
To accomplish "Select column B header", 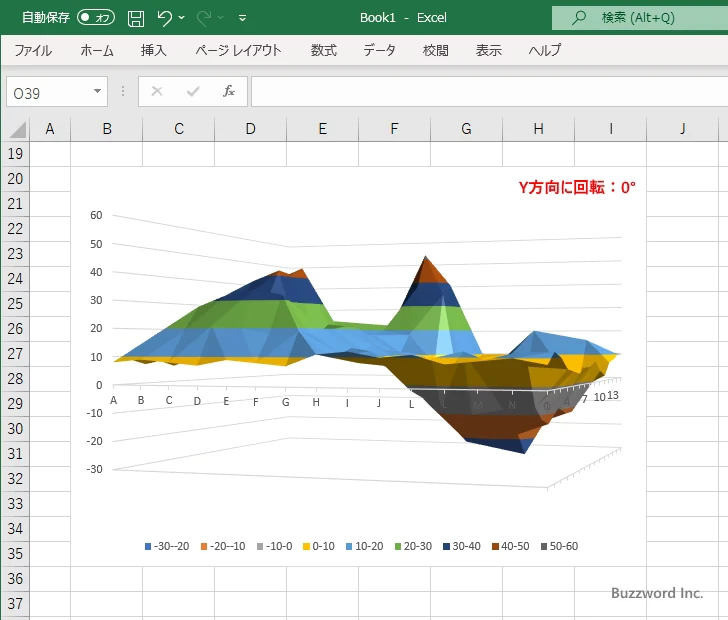I will [106, 129].
